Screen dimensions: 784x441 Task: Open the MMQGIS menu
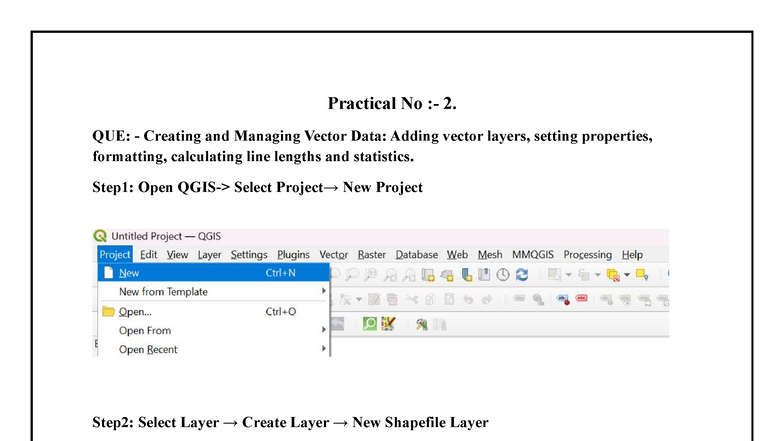tap(533, 254)
